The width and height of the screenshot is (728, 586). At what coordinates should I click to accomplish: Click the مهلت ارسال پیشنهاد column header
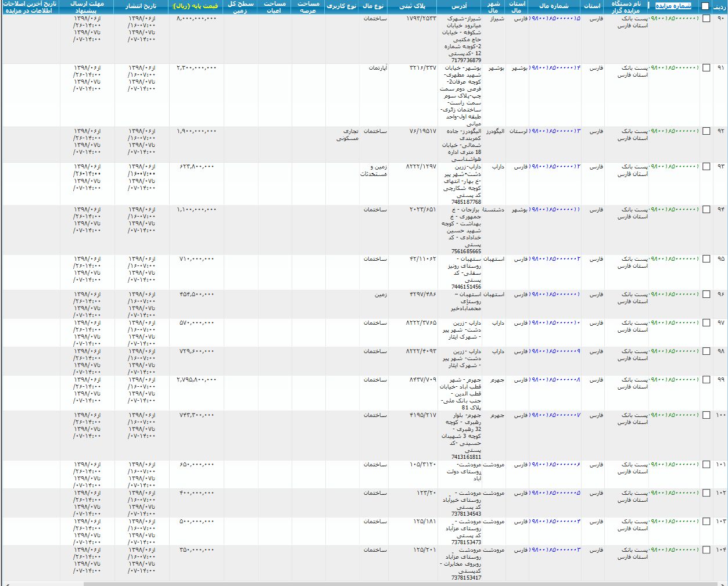[x=87, y=7]
